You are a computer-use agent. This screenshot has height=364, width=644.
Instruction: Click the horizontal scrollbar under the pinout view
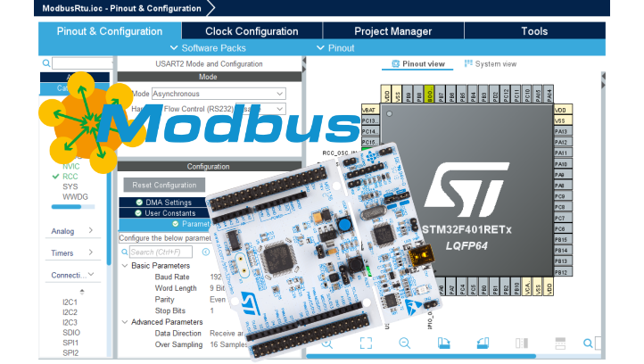421,356
